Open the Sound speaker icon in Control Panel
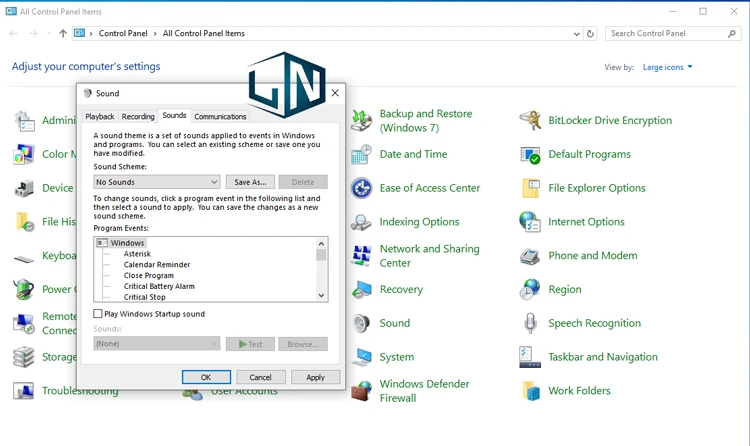Screen dimensions: 750x446 [362, 323]
